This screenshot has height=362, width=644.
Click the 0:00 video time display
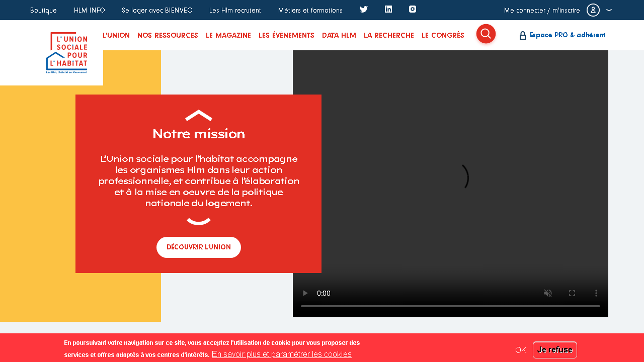point(324,293)
